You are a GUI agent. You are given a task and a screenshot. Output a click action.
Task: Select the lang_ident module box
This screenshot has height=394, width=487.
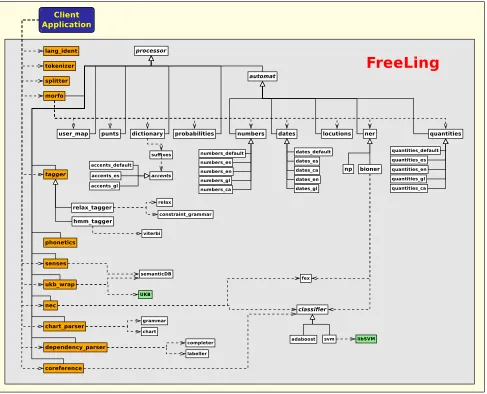(x=61, y=51)
